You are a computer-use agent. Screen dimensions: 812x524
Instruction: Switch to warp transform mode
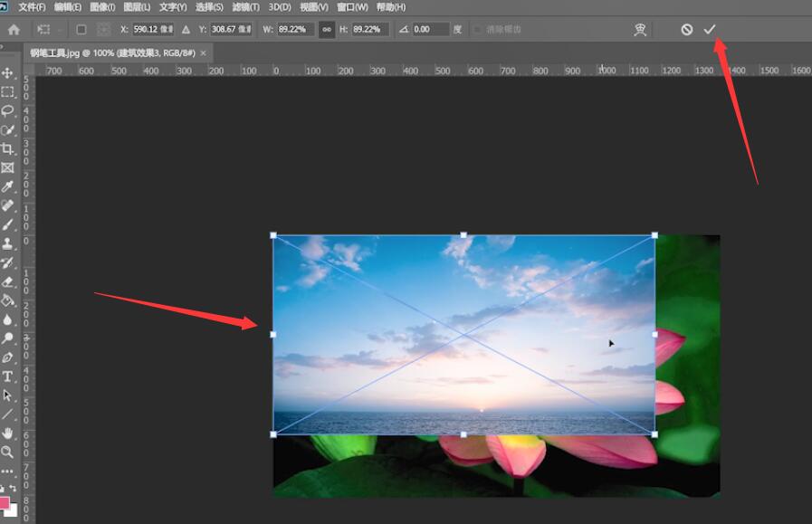(x=640, y=30)
